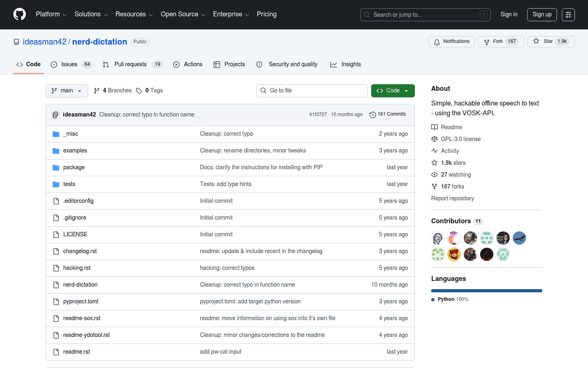Expand the Solutions menu

tap(91, 14)
